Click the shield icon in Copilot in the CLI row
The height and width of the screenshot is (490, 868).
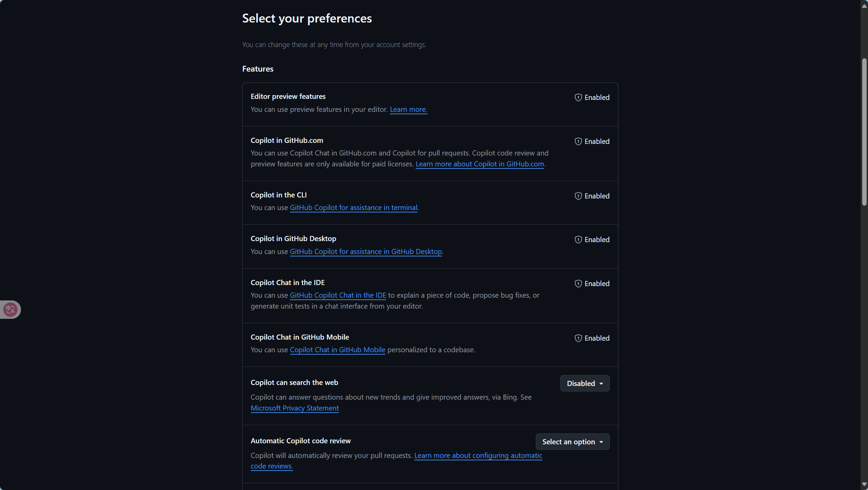pos(578,196)
